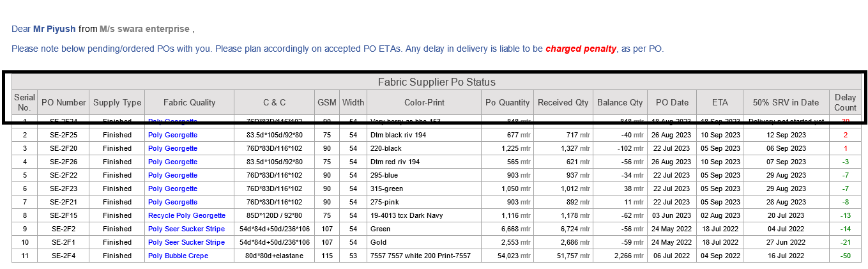The width and height of the screenshot is (868, 269).
Task: Click the PO Number column header
Action: coord(63,102)
